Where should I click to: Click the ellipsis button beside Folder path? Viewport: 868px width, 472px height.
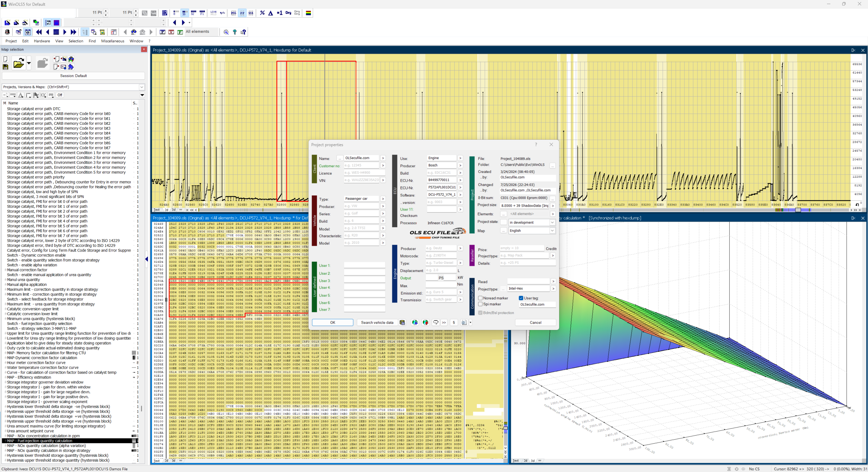[x=553, y=165]
